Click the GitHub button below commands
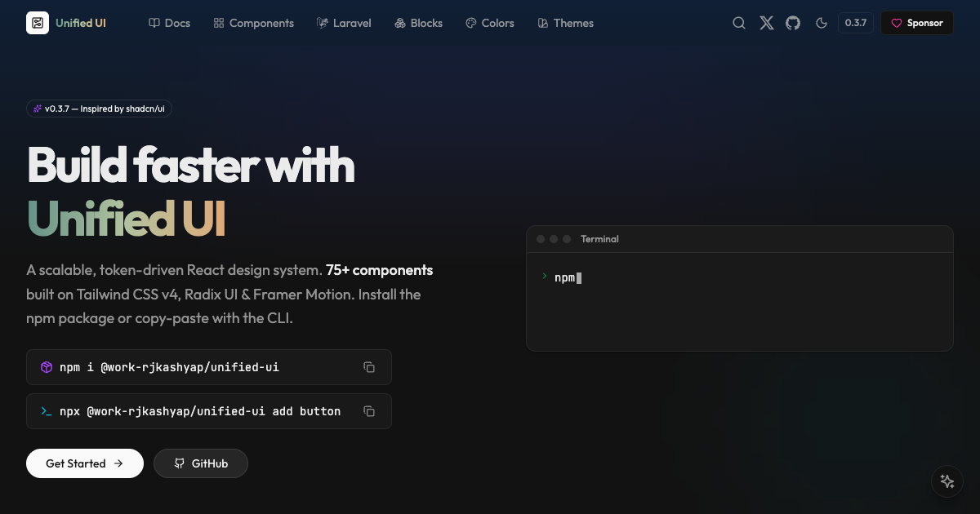Image resolution: width=980 pixels, height=514 pixels. click(201, 463)
